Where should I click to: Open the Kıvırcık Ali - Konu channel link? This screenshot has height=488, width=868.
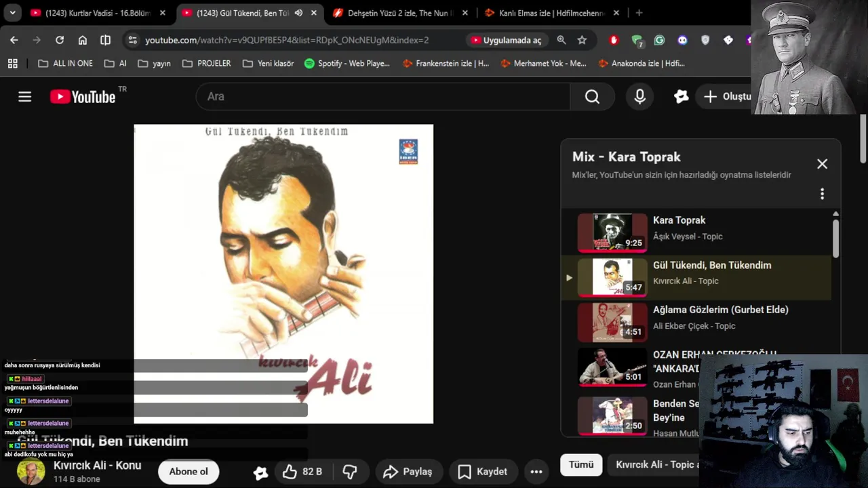[x=98, y=465]
